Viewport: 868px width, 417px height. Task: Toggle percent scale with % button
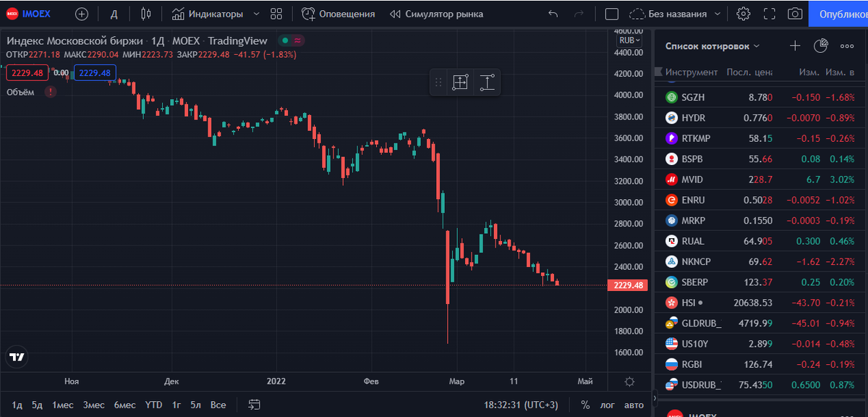[x=585, y=405]
